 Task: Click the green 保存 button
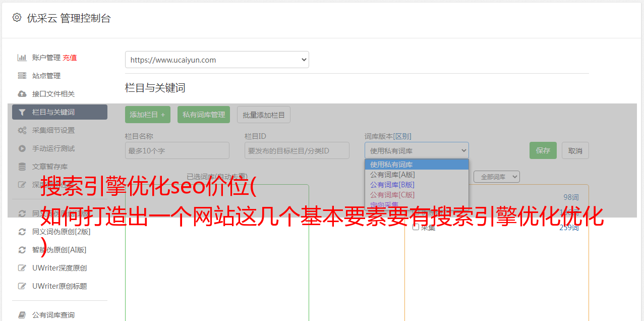(543, 150)
